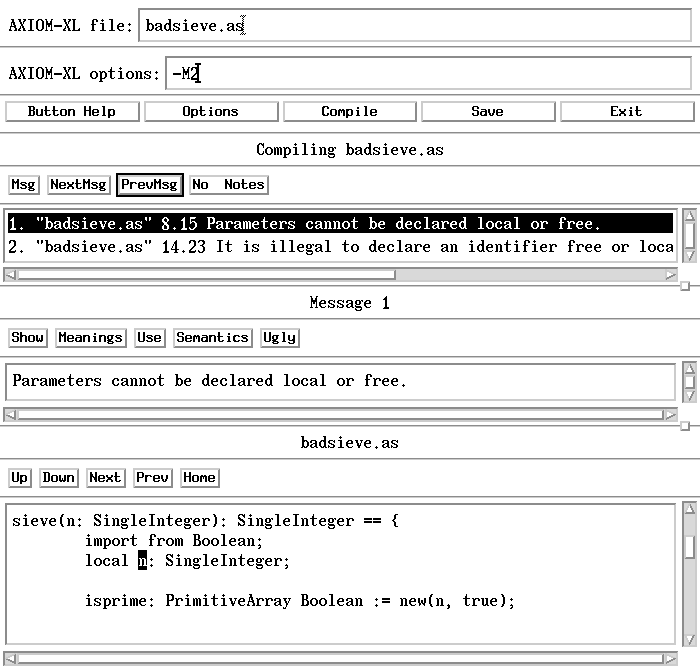Click the 'import from Boolean;' source line
The image size is (700, 669).
coord(174,540)
